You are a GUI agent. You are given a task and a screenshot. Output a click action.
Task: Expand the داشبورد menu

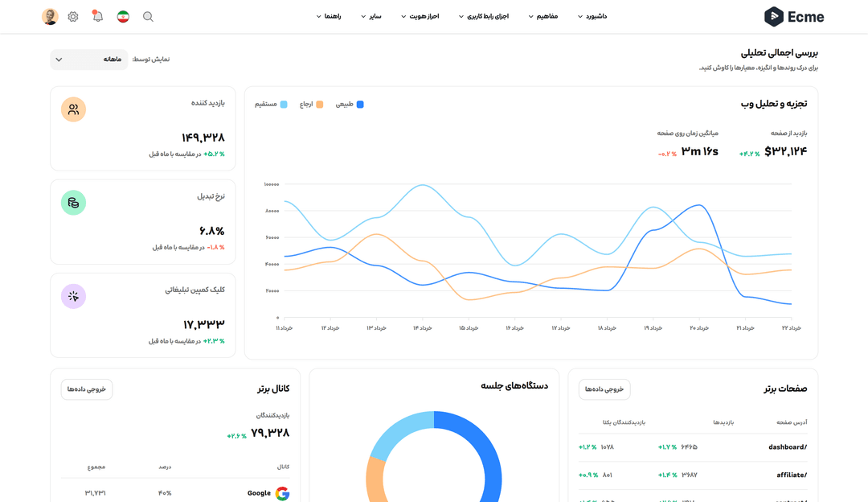point(592,16)
